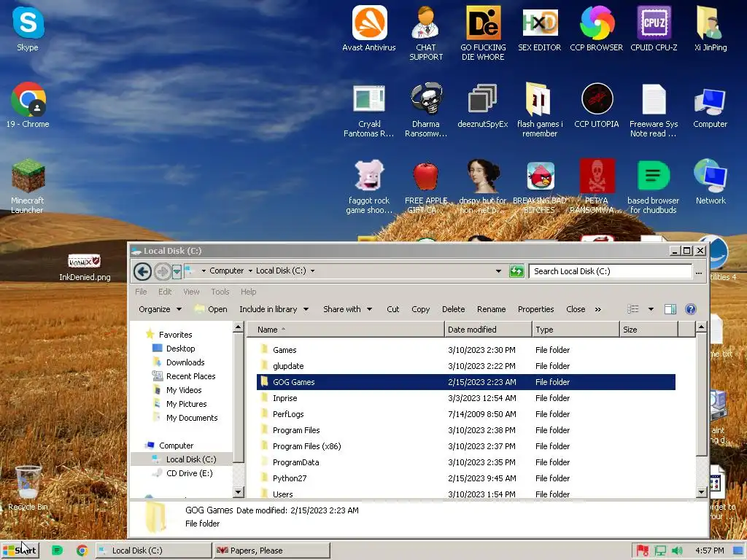747x560 pixels.
Task: Open the Xi JinPing folder icon
Action: click(x=711, y=28)
